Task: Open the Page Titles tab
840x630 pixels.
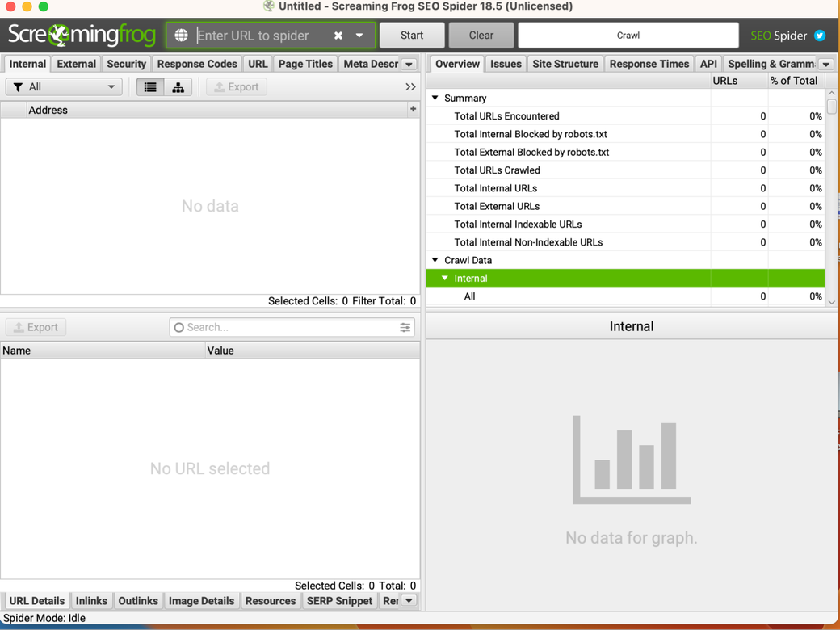Action: [x=305, y=65]
